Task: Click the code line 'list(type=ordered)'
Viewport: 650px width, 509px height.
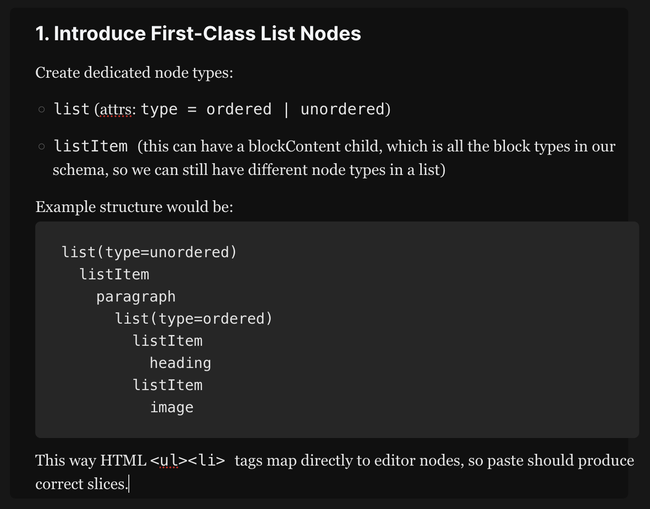Action: click(193, 318)
